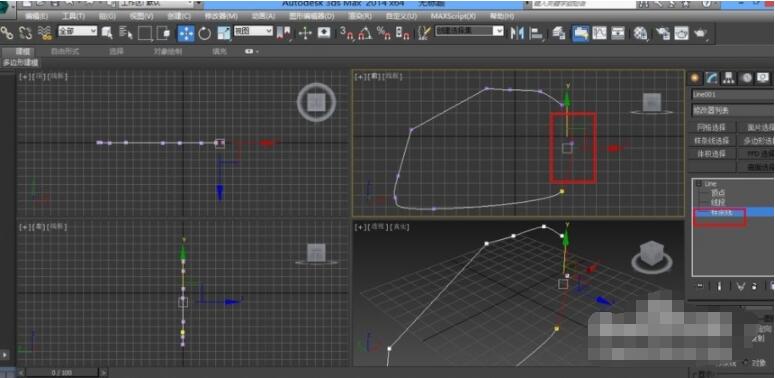Image resolution: width=775 pixels, height=378 pixels.
Task: Toggle the Angle Snap button
Action: [x=365, y=33]
